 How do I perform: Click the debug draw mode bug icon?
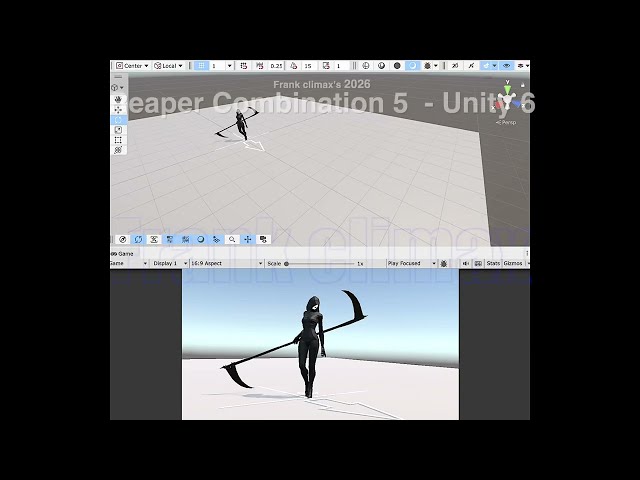coord(427,66)
